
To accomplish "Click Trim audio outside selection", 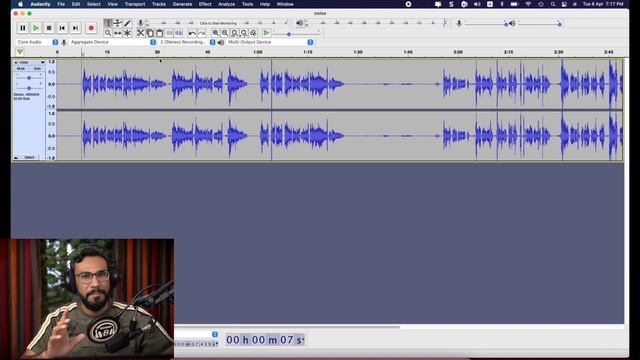I will 169,33.
